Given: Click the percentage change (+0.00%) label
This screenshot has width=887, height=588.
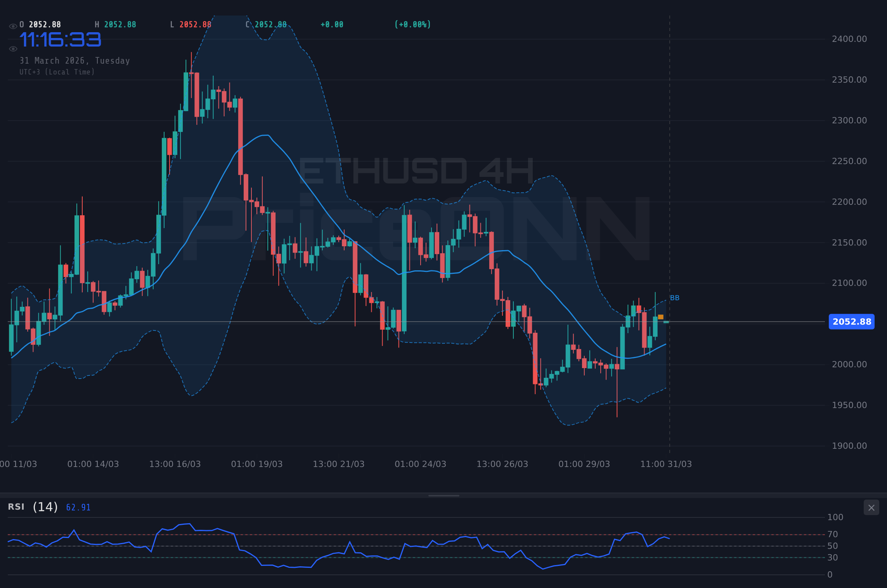Looking at the screenshot, I should 412,24.
